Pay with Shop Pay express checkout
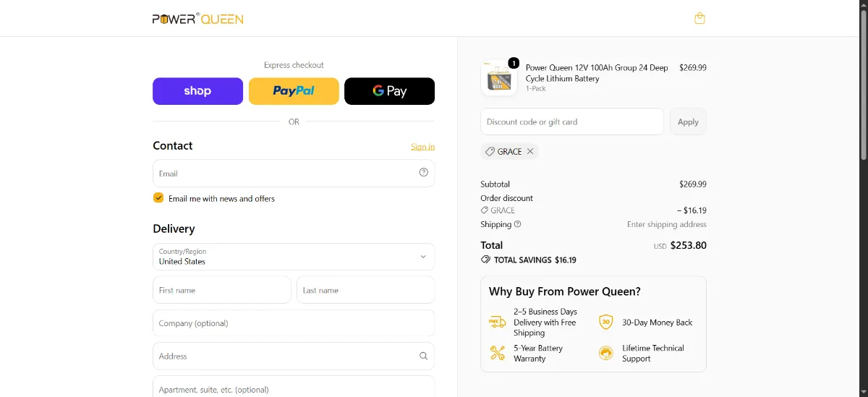Viewport: 868px width, 397px height. click(x=197, y=91)
